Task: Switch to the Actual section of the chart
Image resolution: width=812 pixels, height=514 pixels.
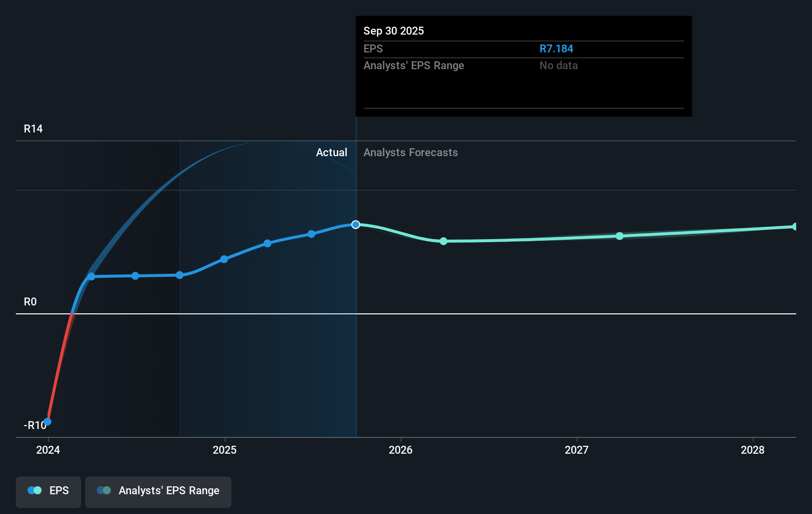Action: (332, 152)
